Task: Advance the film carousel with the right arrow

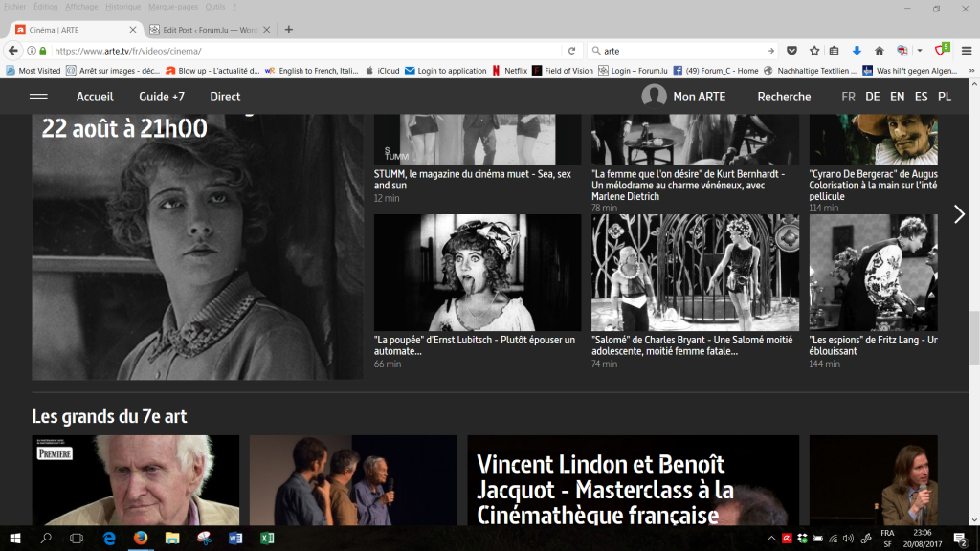Action: (x=959, y=214)
